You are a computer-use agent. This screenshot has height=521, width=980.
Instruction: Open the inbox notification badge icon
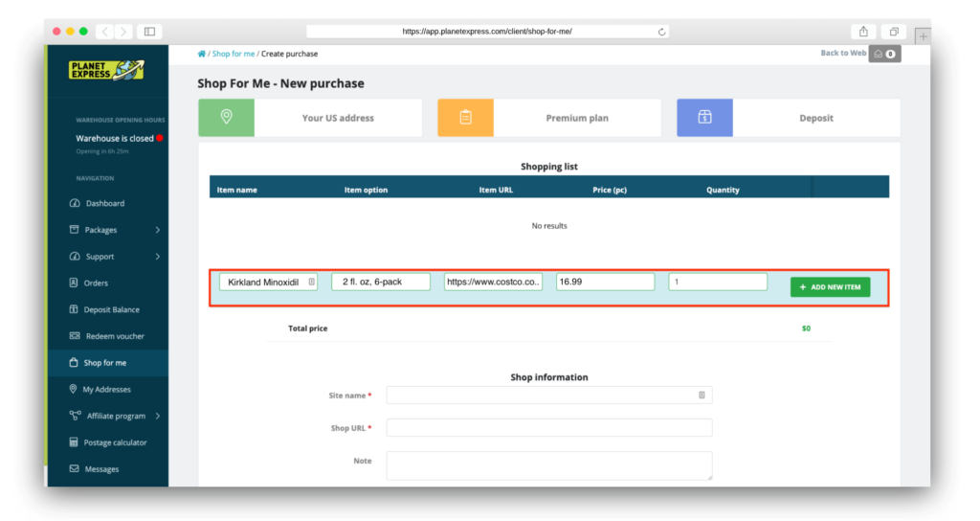click(884, 54)
